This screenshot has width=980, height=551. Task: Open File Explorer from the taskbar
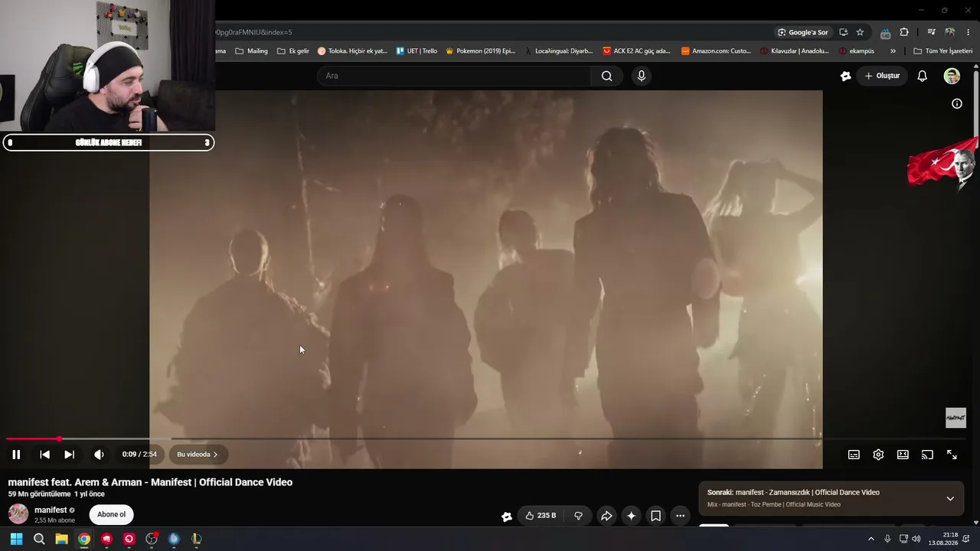61,539
